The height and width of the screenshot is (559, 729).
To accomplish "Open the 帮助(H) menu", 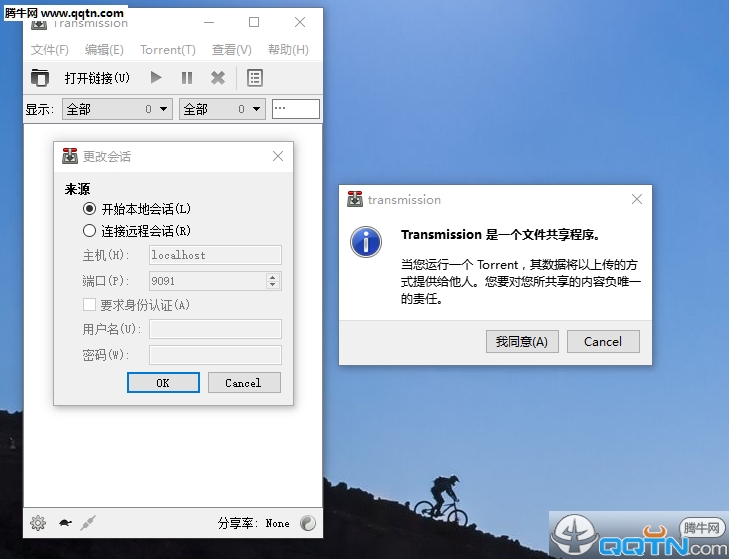I will coord(288,50).
